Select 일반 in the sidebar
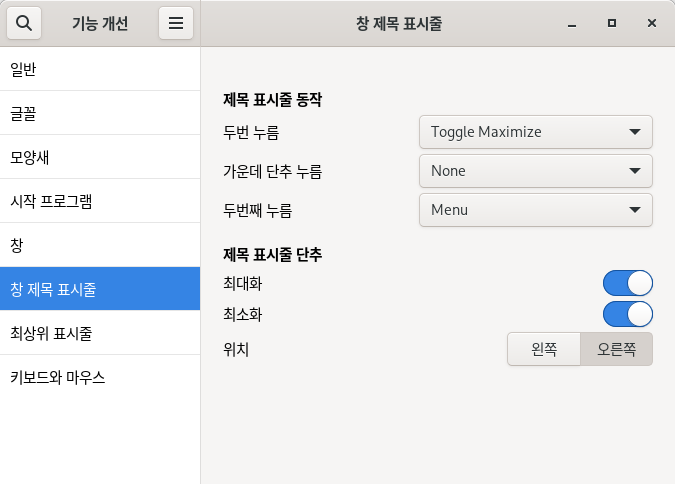The image size is (675, 484). click(x=100, y=69)
